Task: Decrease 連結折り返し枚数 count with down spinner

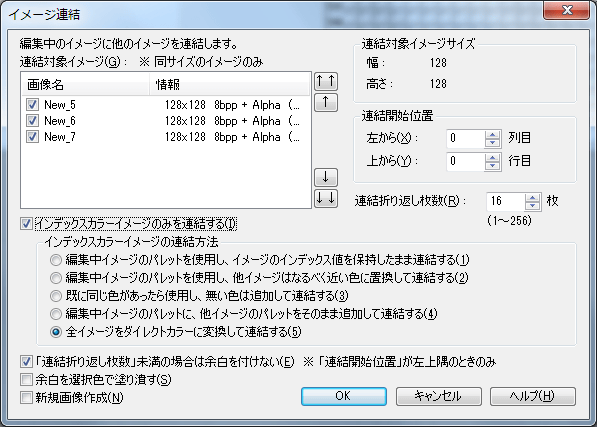Action: pyautogui.click(x=532, y=206)
